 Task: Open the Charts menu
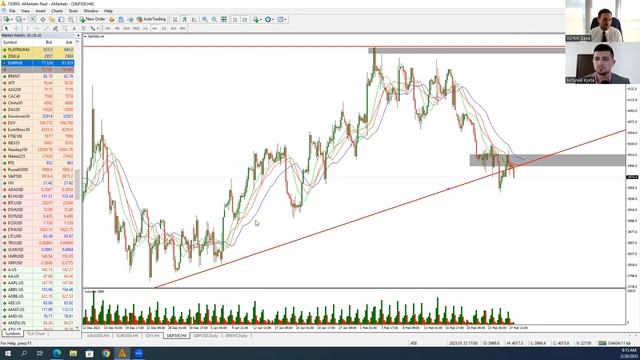click(57, 11)
